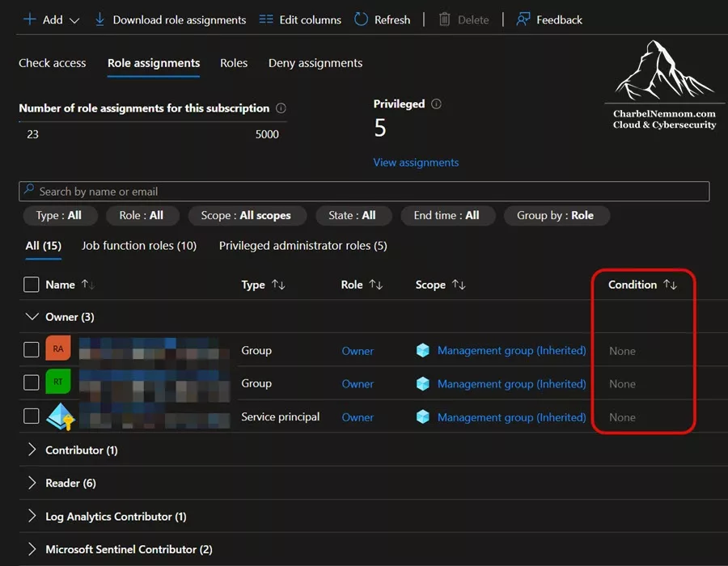Download role assignments

[x=180, y=20]
